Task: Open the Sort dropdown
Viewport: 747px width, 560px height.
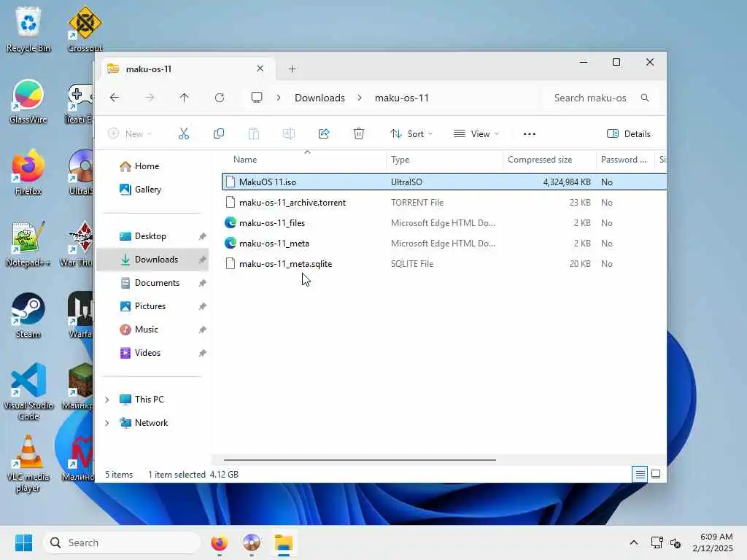Action: point(411,134)
